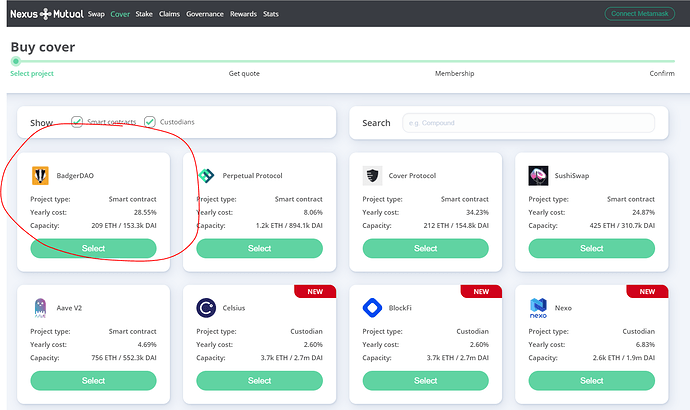
Task: Click Perpetual Protocol yearly cost 8.06%
Action: click(313, 212)
